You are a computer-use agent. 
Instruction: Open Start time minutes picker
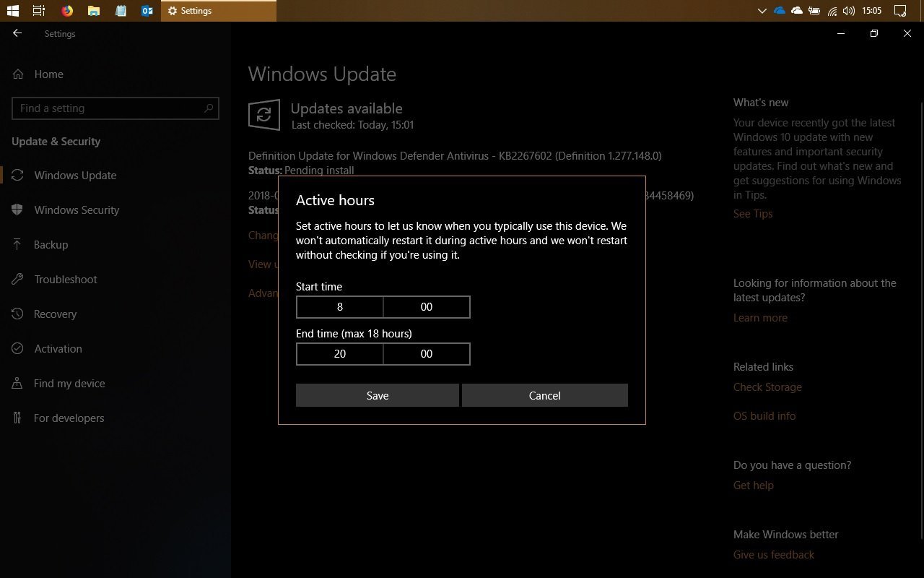point(427,307)
